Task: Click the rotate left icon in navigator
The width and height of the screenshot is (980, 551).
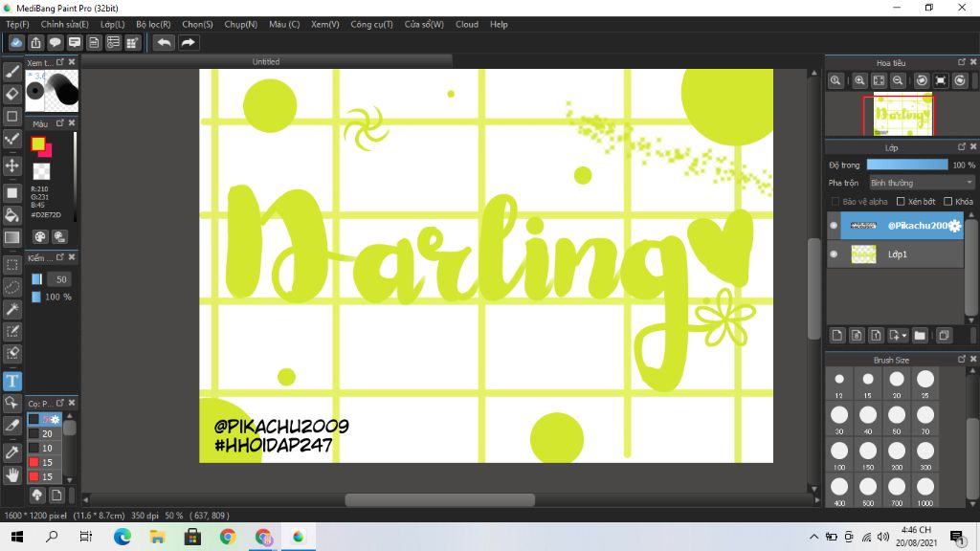Action: click(922, 80)
